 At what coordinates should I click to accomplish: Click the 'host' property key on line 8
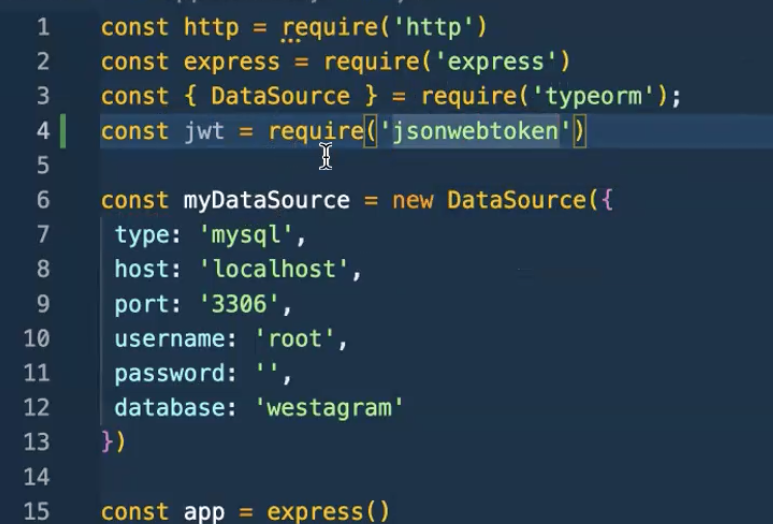(x=142, y=270)
